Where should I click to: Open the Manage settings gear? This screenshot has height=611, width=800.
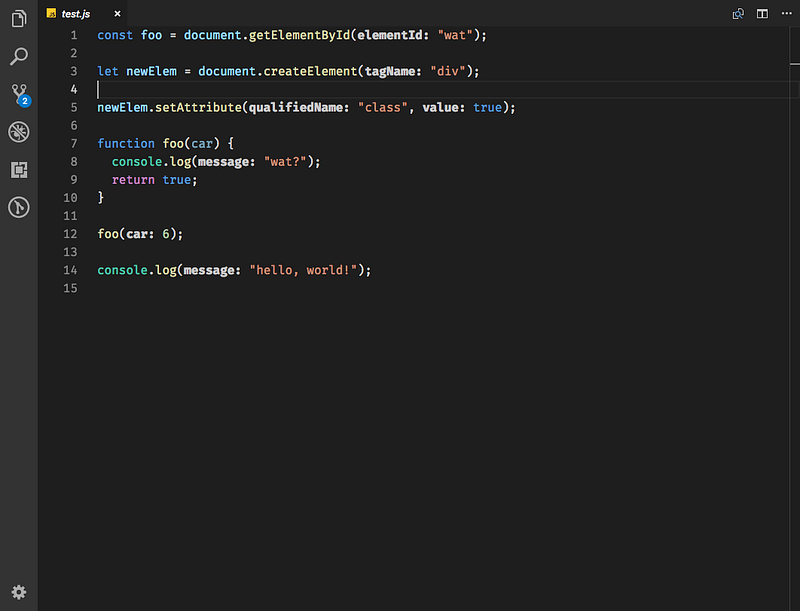19,591
